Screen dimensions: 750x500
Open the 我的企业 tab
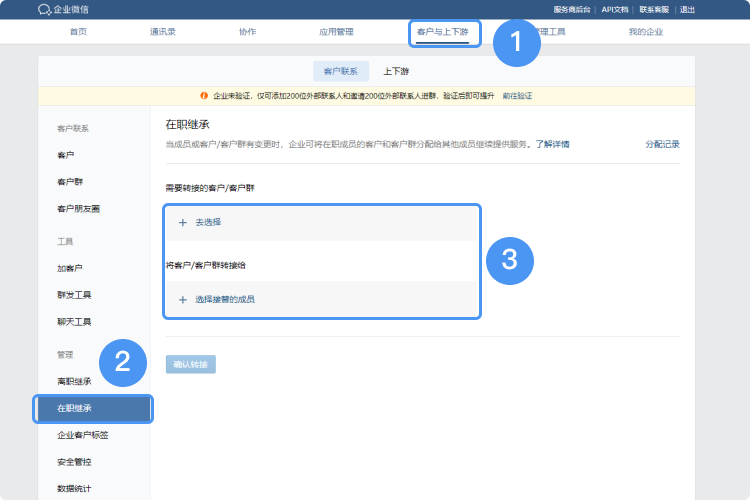point(645,32)
